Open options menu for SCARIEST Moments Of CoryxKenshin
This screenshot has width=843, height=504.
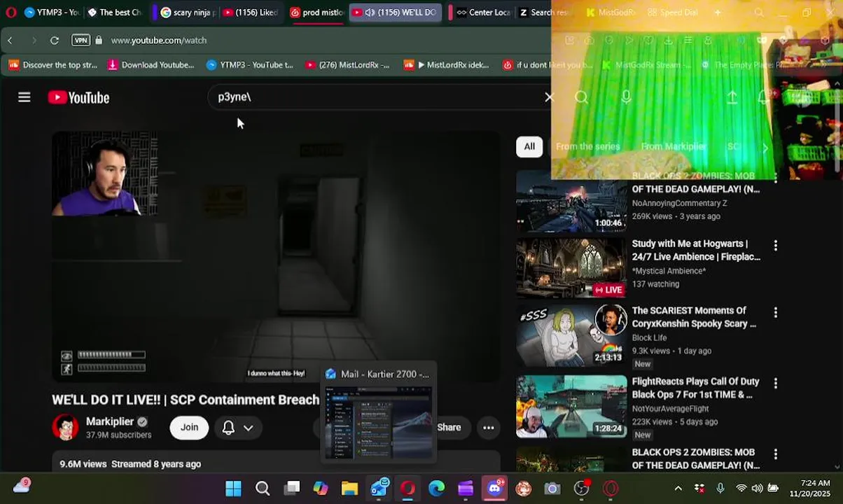point(775,312)
